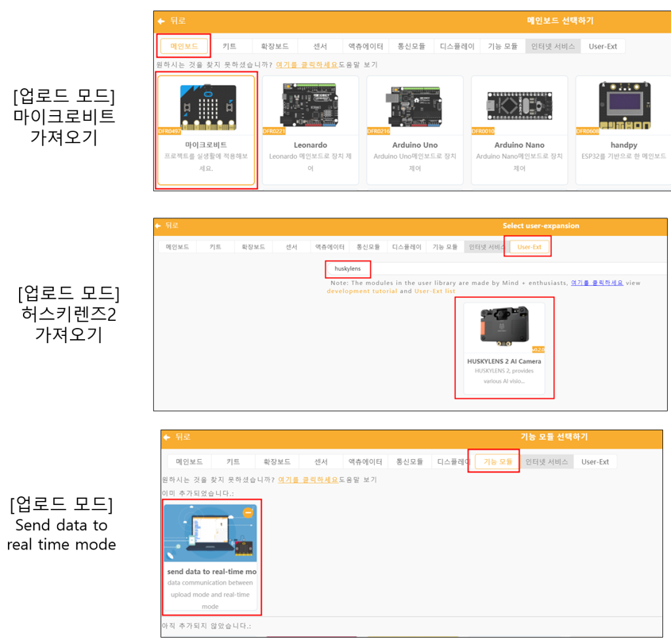This screenshot has width=671, height=644.
Task: Open 센서 tab in top panel
Action: tap(320, 46)
